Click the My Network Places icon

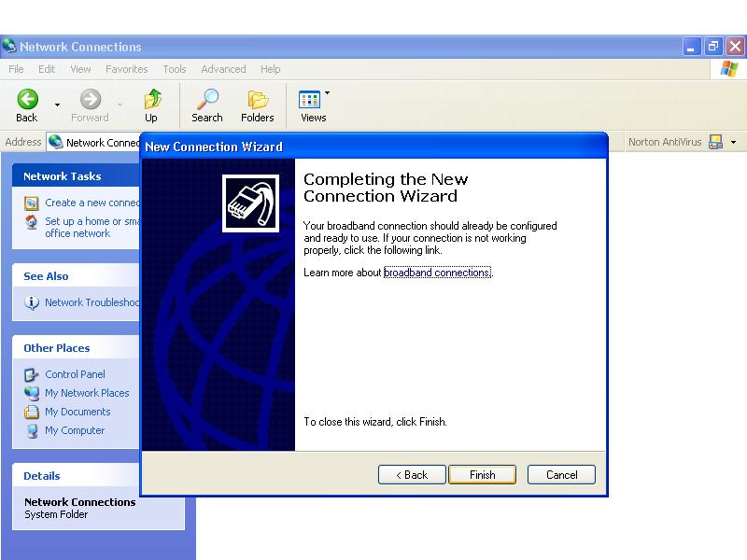tap(32, 393)
